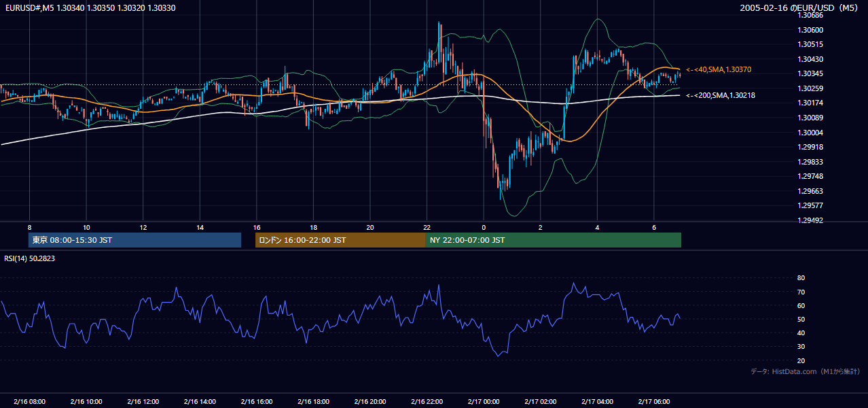Click the 2/16 16:00 time label
Screen dimensions: 868x408
[256, 401]
